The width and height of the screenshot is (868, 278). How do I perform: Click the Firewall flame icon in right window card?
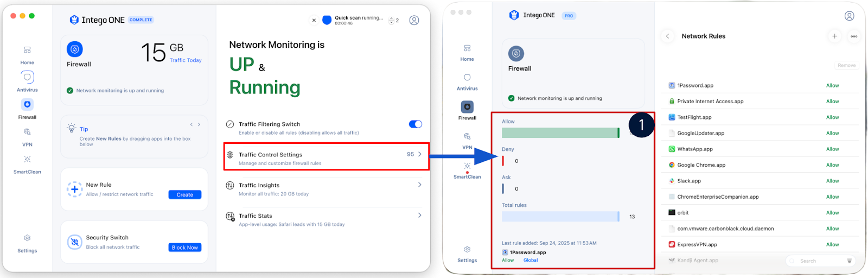click(x=516, y=53)
